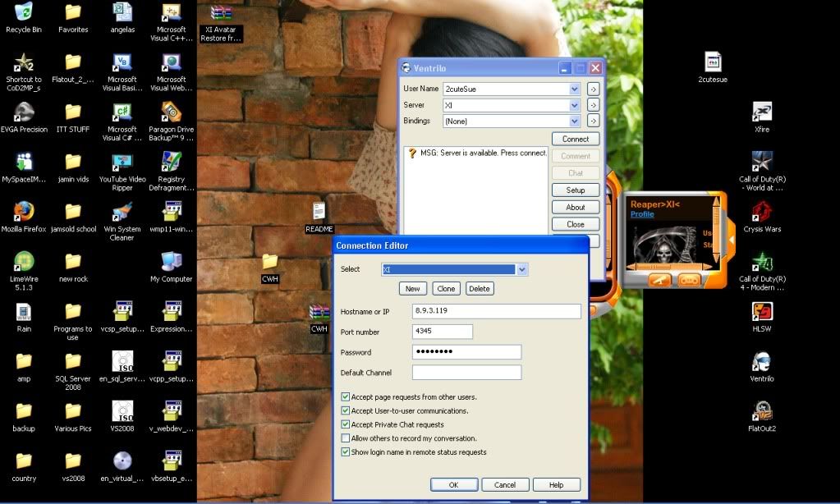Image resolution: width=840 pixels, height=504 pixels.
Task: Click Delete in the Connection Editor
Action: [479, 289]
